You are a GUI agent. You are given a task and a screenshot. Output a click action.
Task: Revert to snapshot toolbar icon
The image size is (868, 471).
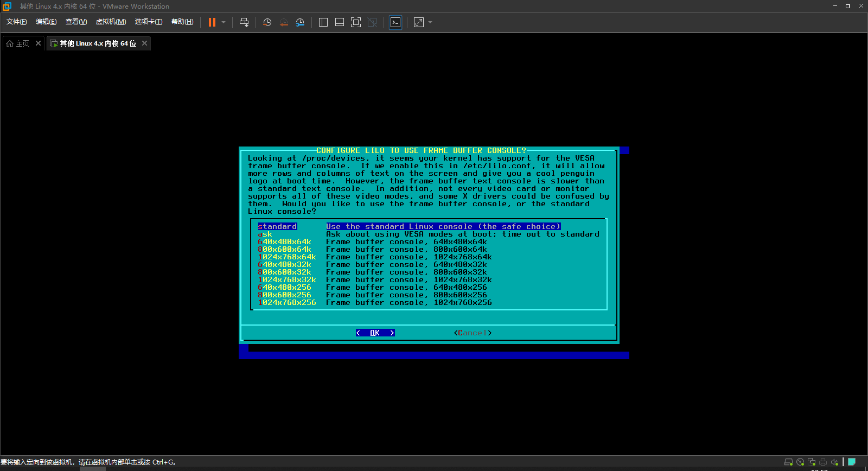click(284, 22)
